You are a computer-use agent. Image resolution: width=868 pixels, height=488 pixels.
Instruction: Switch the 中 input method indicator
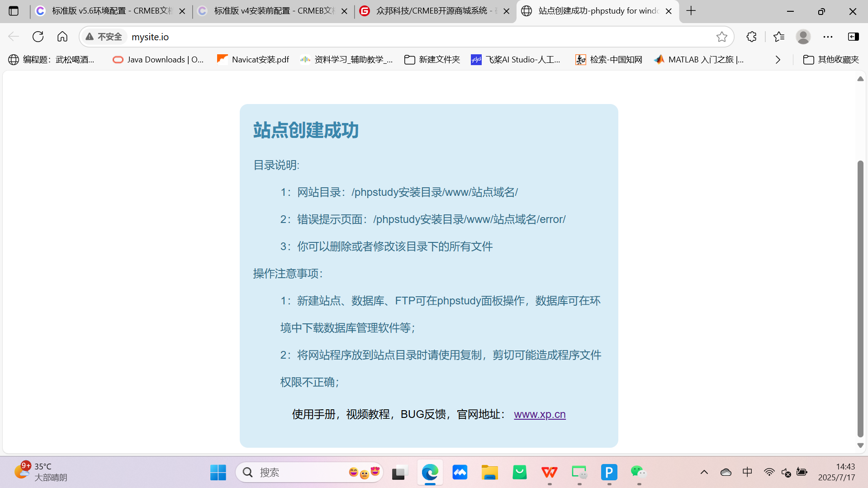(x=747, y=472)
